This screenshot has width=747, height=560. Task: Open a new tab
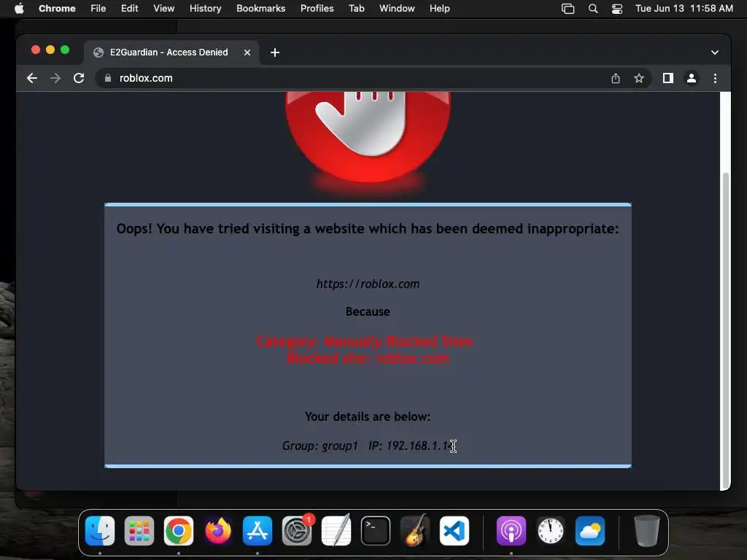pyautogui.click(x=275, y=52)
